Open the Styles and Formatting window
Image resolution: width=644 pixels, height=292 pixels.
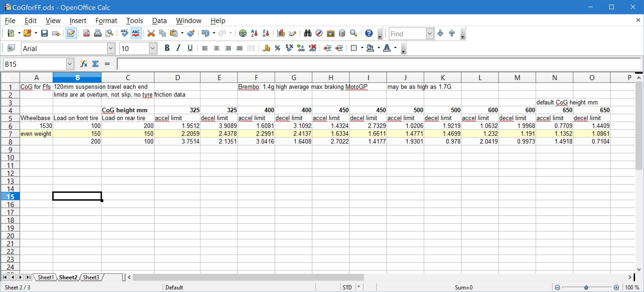coord(11,48)
